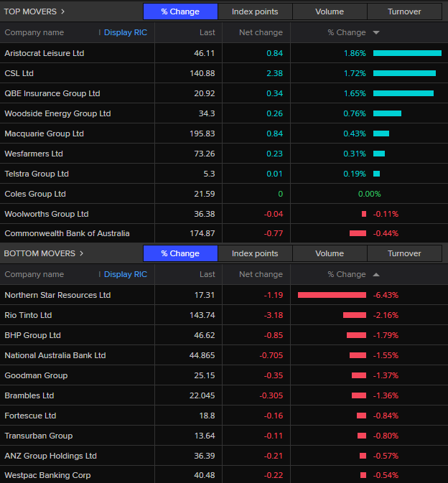Select the Volume tab under Top Movers
The image size is (448, 483).
[x=330, y=11]
